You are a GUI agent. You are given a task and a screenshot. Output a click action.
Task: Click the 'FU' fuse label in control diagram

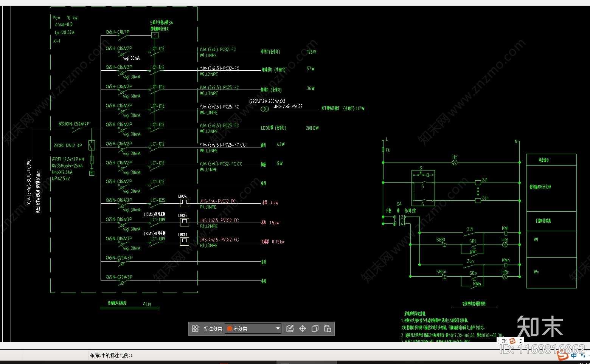388,150
